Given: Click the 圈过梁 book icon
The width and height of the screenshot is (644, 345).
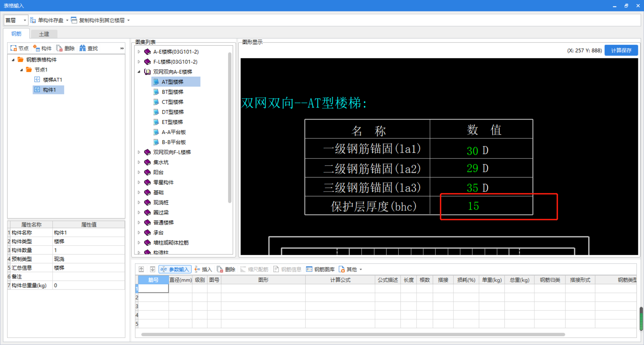Looking at the screenshot, I should (147, 212).
